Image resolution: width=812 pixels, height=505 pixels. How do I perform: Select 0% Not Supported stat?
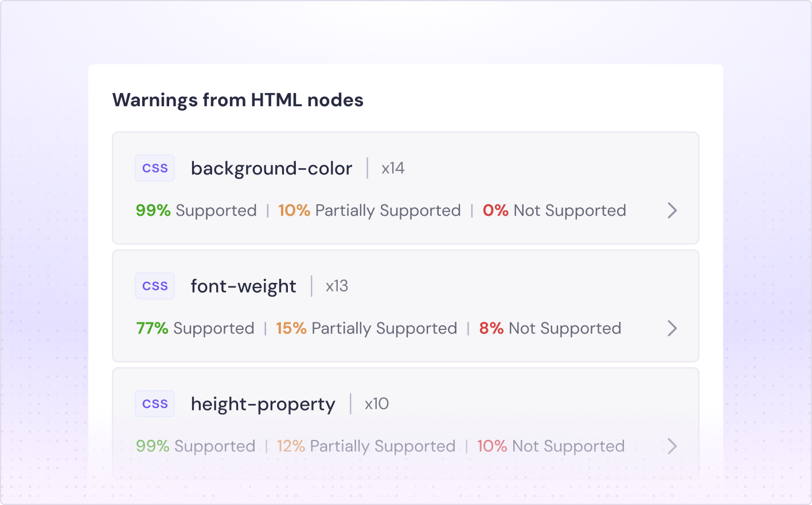tap(554, 211)
